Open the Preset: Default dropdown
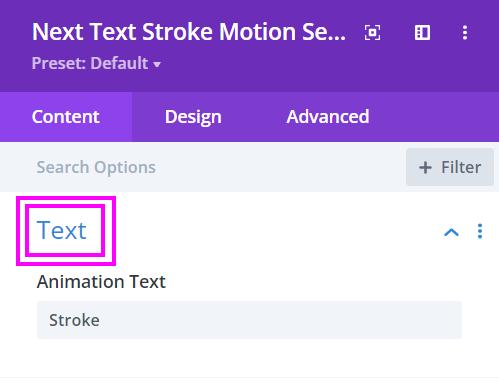The image size is (499, 390). [x=96, y=63]
